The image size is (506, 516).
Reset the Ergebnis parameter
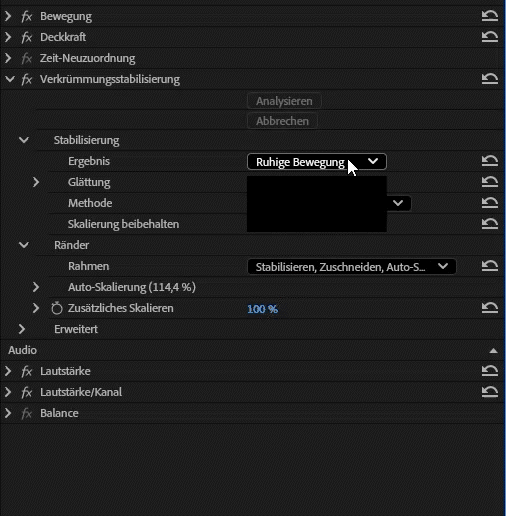tap(490, 161)
